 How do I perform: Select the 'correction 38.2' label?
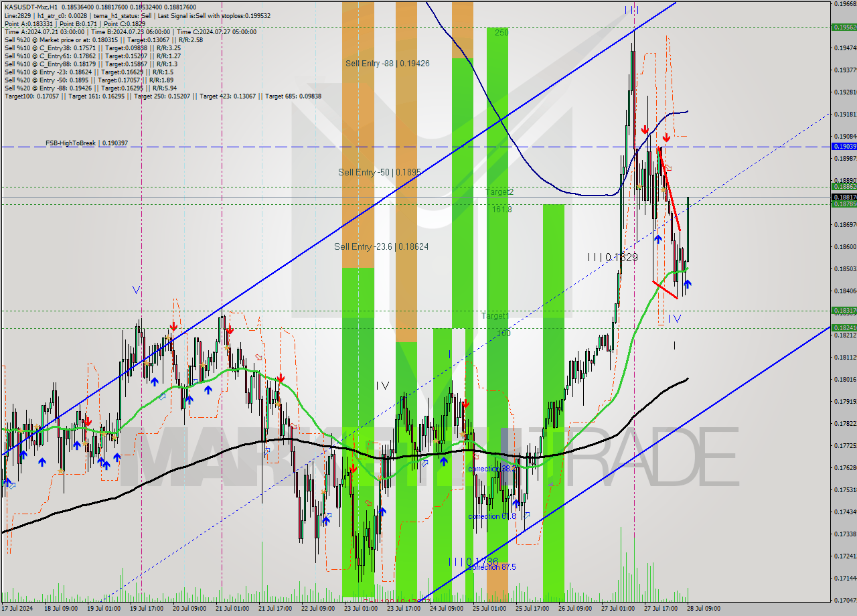click(x=492, y=469)
